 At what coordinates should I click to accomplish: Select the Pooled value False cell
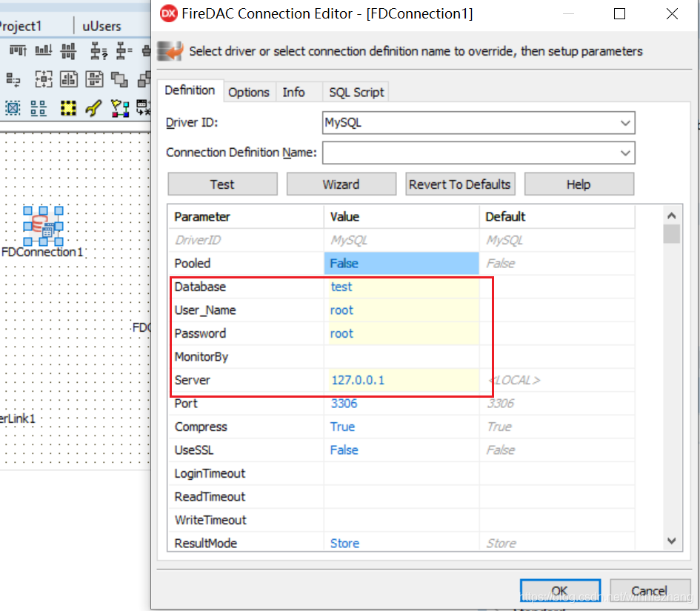[x=401, y=264]
